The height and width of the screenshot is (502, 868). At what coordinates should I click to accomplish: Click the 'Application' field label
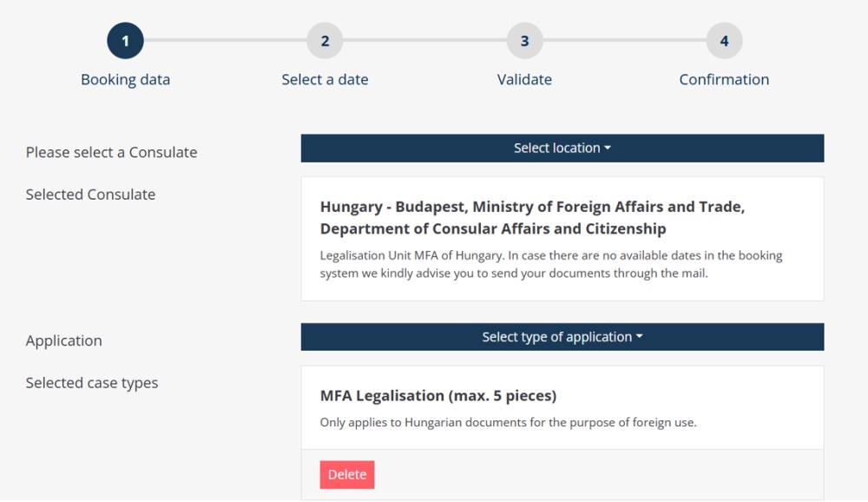pos(63,340)
